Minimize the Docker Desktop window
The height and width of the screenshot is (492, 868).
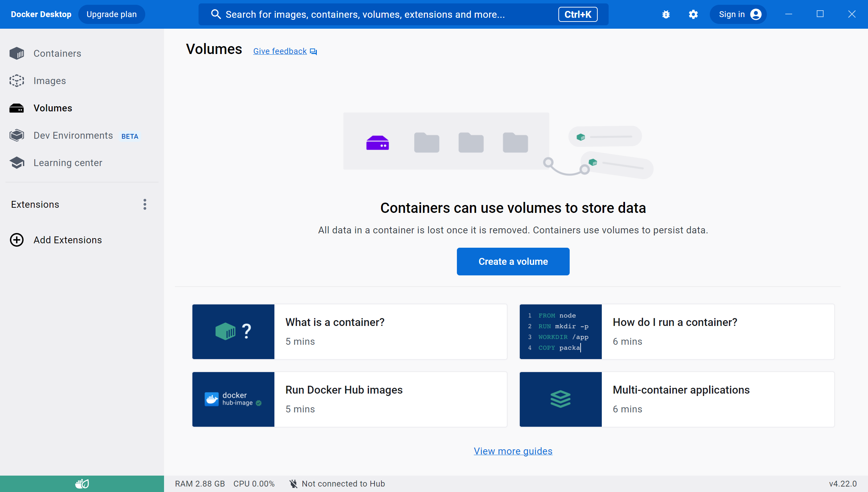tap(789, 14)
